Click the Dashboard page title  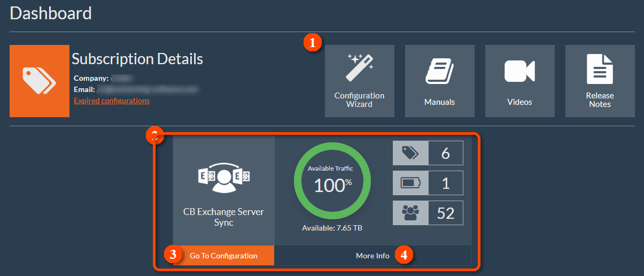(51, 13)
